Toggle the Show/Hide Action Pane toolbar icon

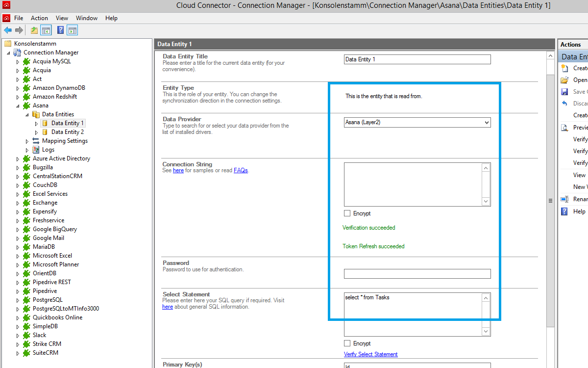pos(73,30)
